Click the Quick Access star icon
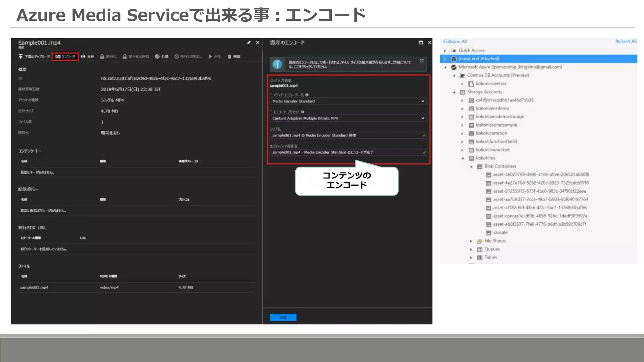644x362 pixels. (453, 51)
